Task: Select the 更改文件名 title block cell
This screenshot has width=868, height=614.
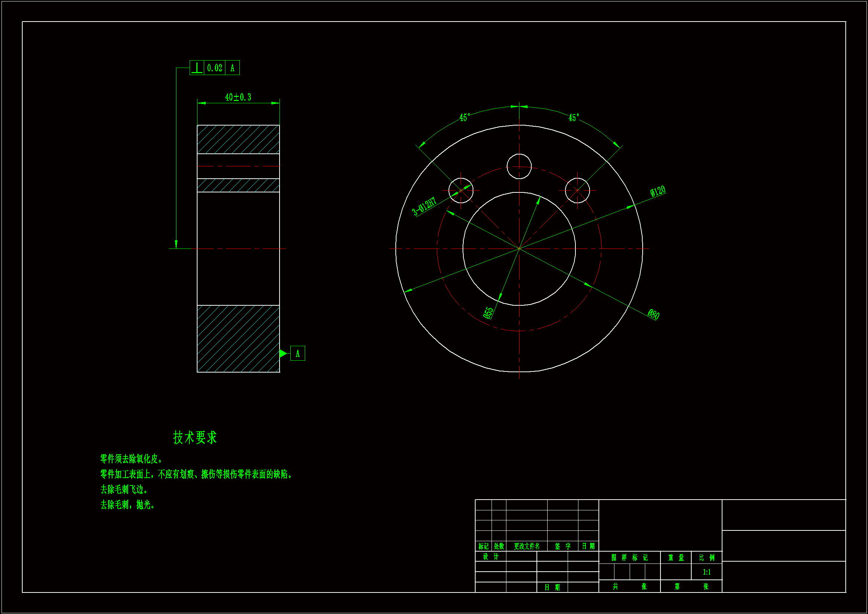Action: click(526, 546)
